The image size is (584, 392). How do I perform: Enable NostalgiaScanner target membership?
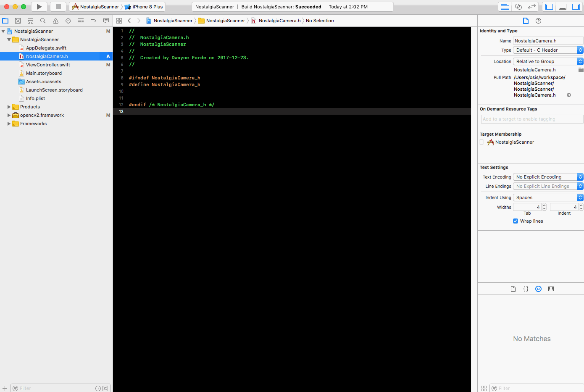pos(481,142)
